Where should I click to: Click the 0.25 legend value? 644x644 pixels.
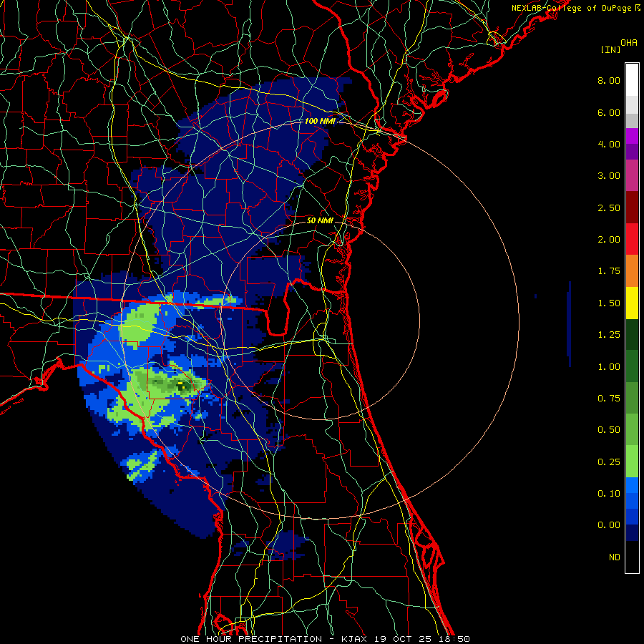click(609, 462)
